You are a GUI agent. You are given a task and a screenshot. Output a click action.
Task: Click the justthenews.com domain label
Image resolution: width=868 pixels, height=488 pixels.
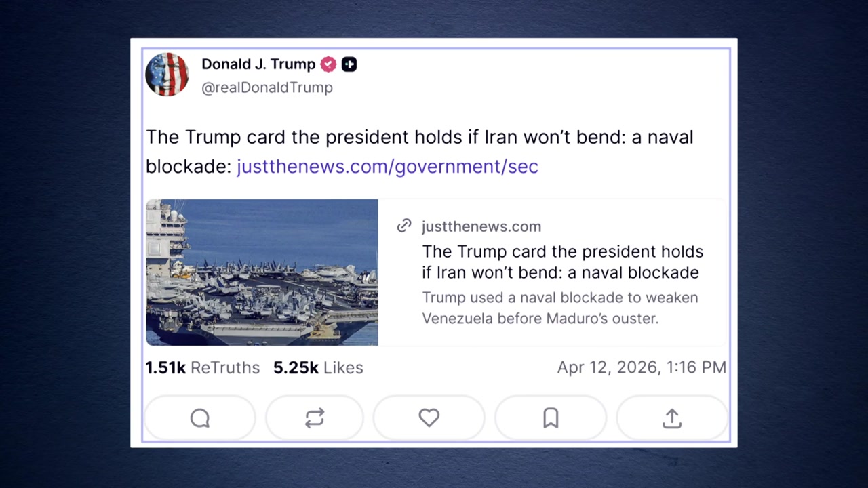(481, 226)
